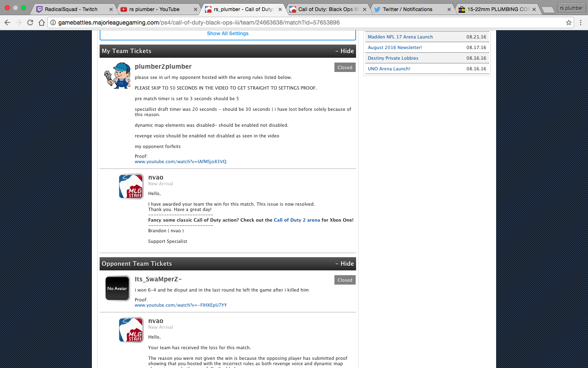Hide the Opponent Team Tickets section
Image resolution: width=588 pixels, height=368 pixels.
point(345,264)
